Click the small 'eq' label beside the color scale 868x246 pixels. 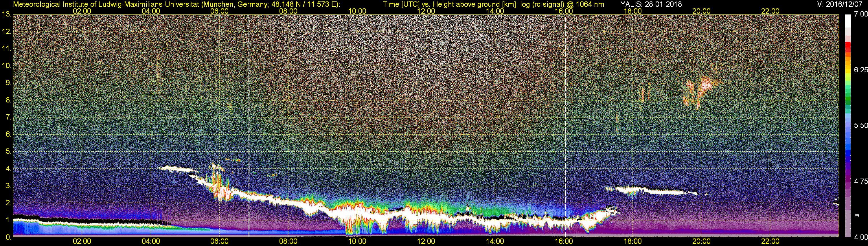pos(857,215)
